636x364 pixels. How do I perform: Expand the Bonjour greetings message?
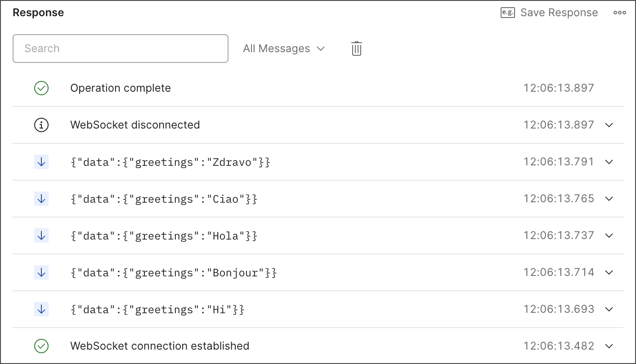point(609,272)
